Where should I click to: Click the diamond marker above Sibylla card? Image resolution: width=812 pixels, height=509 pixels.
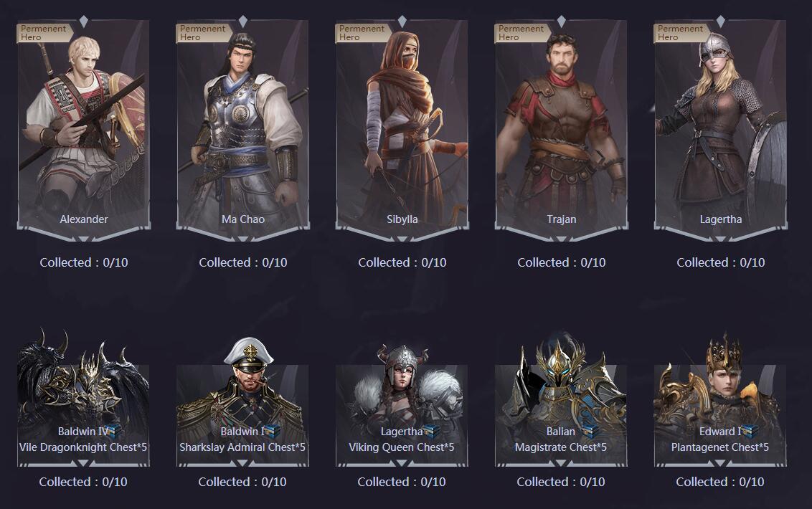402,22
